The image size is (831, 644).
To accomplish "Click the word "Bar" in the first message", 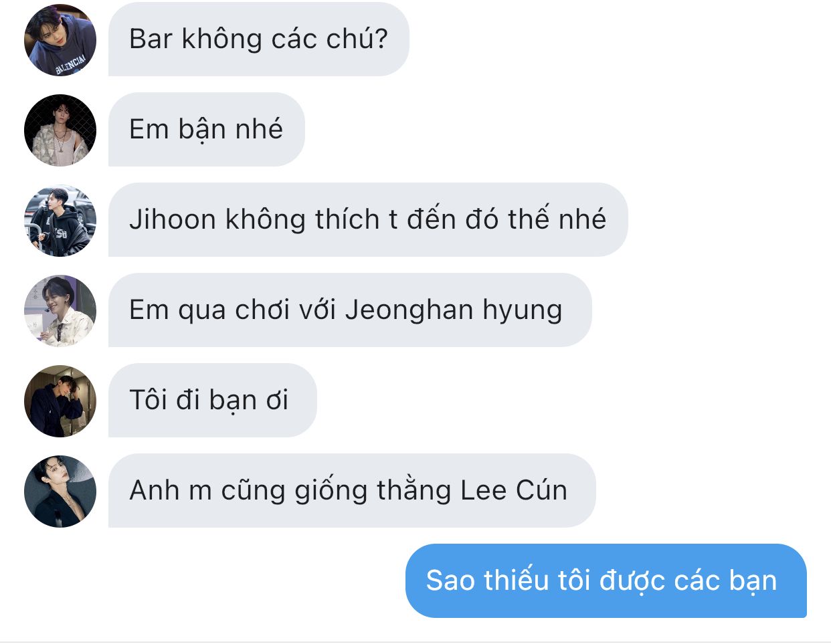I will 151,39.
